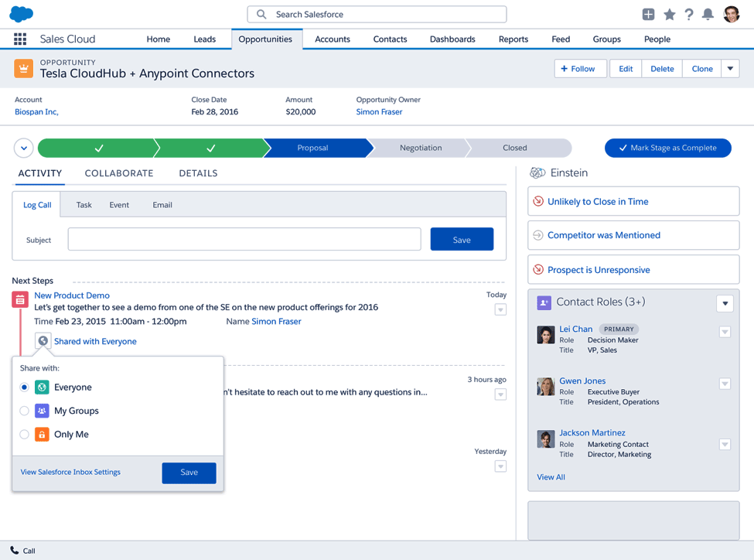Click the Subject input field
754x560 pixels.
(x=244, y=240)
